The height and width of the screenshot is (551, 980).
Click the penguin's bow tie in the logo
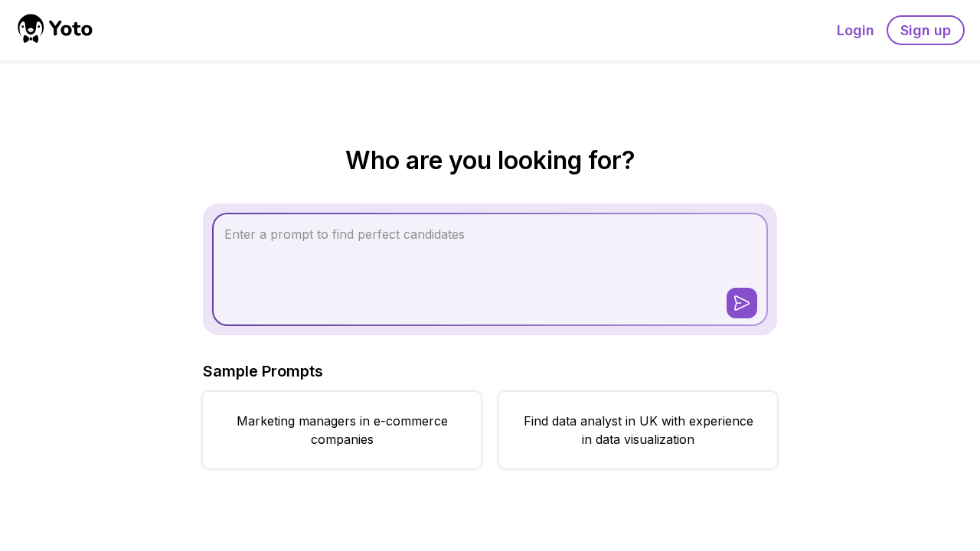[31, 38]
